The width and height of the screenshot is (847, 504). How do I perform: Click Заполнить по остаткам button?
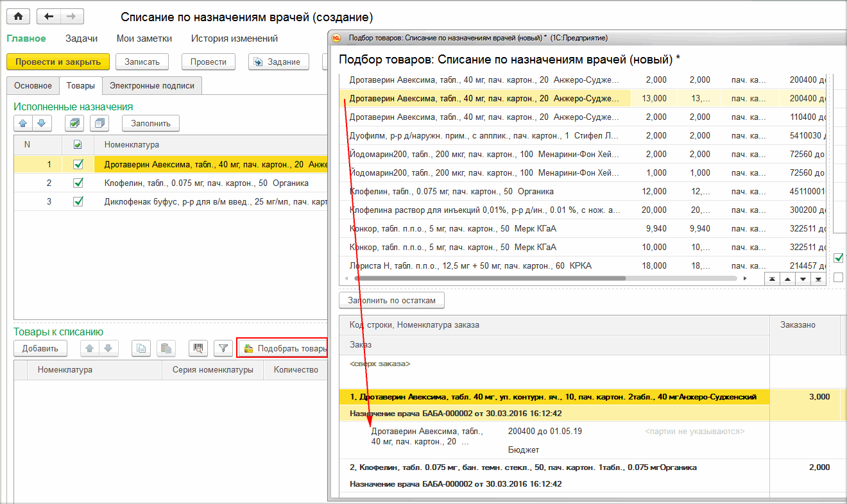click(x=391, y=300)
